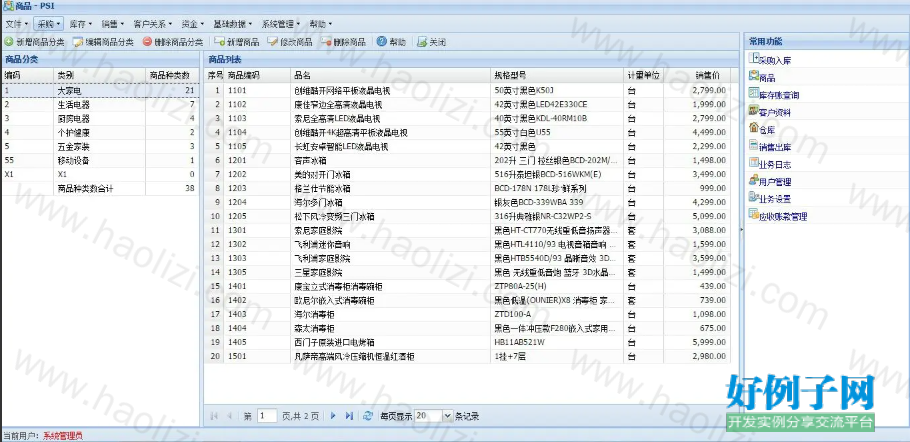
Task: Collapse the 常用功能 side panel splitter arrow
Action: point(741,229)
